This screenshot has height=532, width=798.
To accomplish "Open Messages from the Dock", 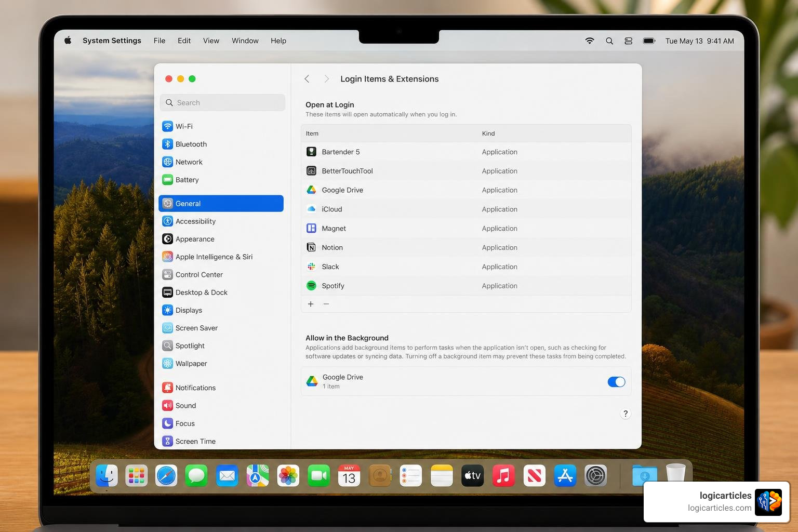I will (197, 475).
